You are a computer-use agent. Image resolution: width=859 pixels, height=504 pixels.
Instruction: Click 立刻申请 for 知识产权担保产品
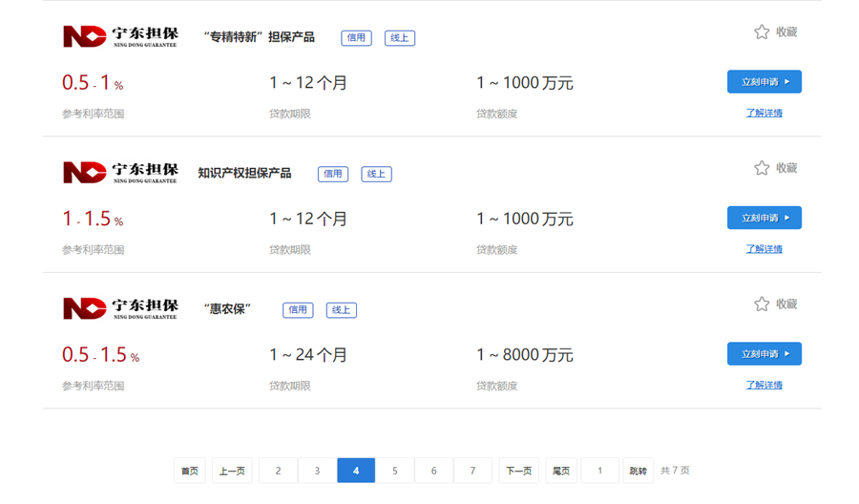(x=765, y=218)
